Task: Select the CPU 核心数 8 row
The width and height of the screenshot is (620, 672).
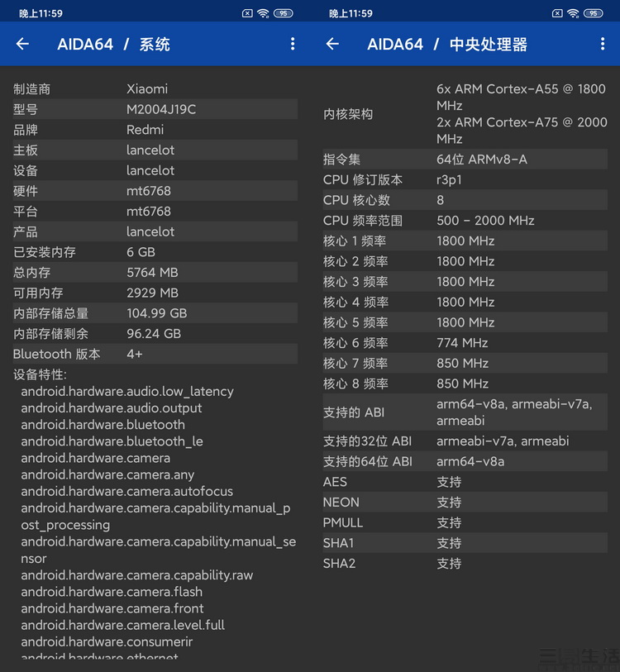Action: point(465,200)
